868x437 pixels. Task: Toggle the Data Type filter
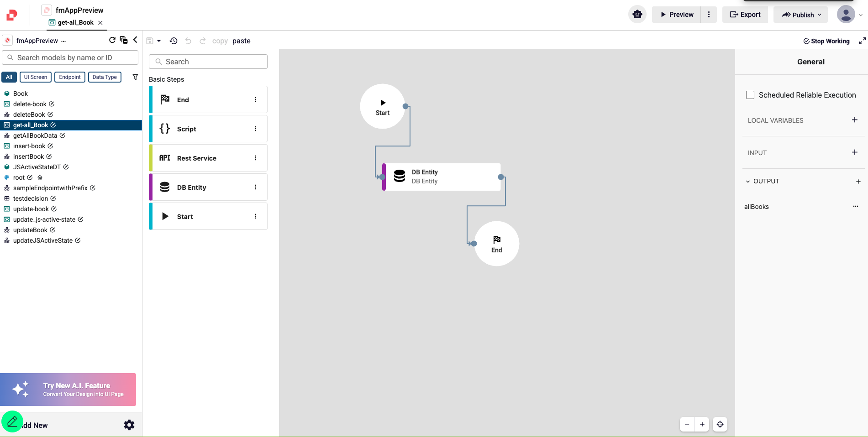(105, 77)
